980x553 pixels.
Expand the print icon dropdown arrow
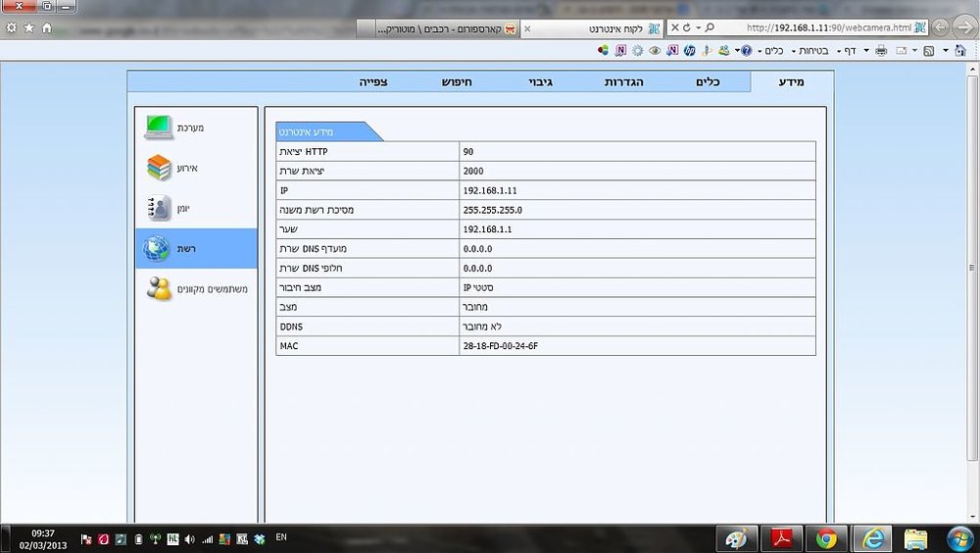click(866, 51)
